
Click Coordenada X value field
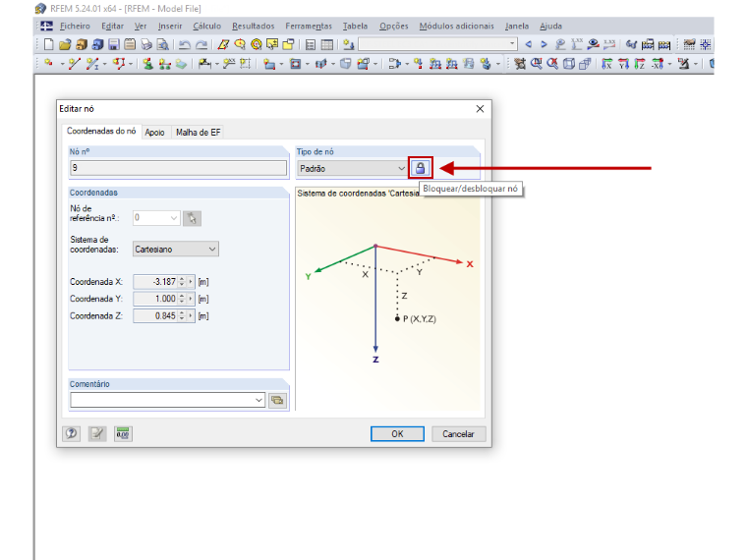pos(155,282)
